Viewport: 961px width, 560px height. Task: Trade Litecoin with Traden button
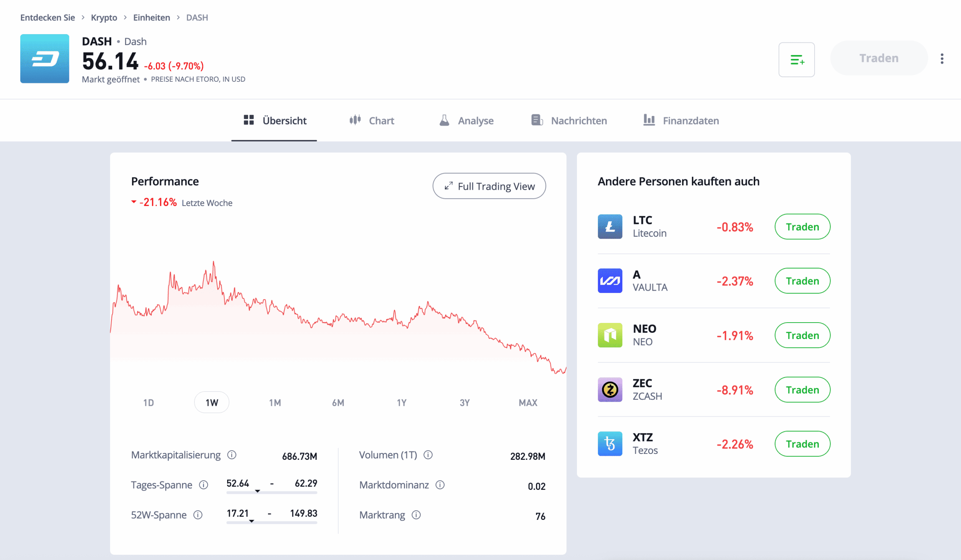coord(802,227)
